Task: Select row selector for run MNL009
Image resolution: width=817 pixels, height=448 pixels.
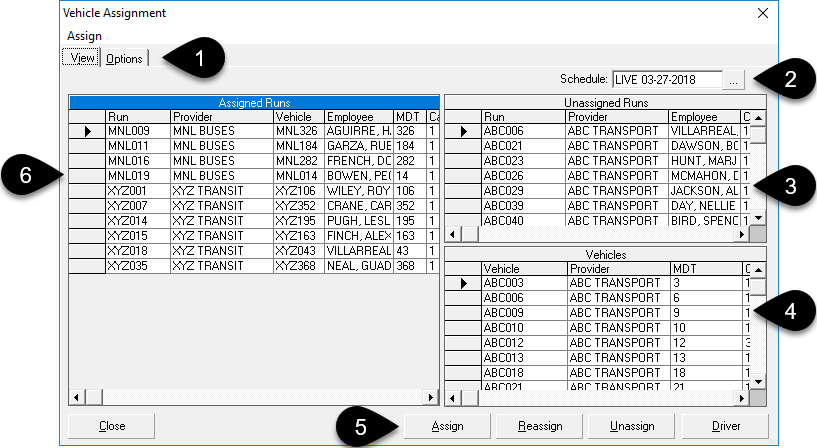Action: click(x=87, y=131)
